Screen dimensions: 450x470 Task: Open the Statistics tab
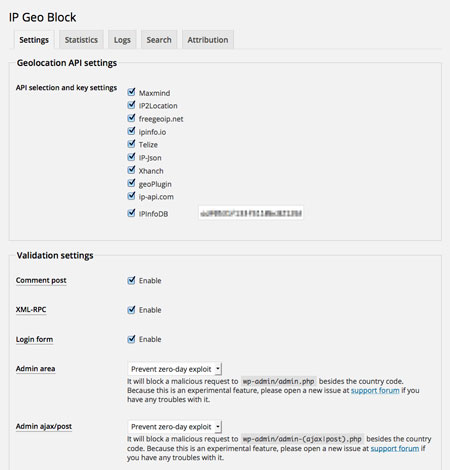click(x=81, y=40)
